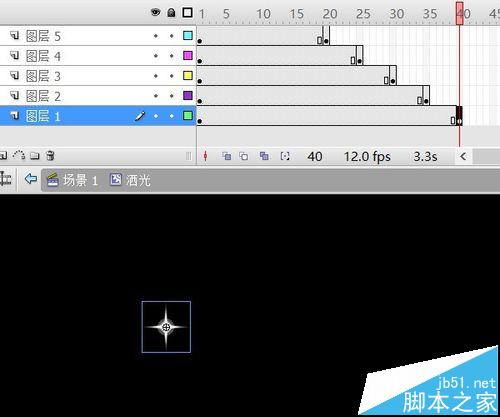Viewport: 500px width, 417px height.
Task: Click the add motion guide icon
Action: coord(19,155)
